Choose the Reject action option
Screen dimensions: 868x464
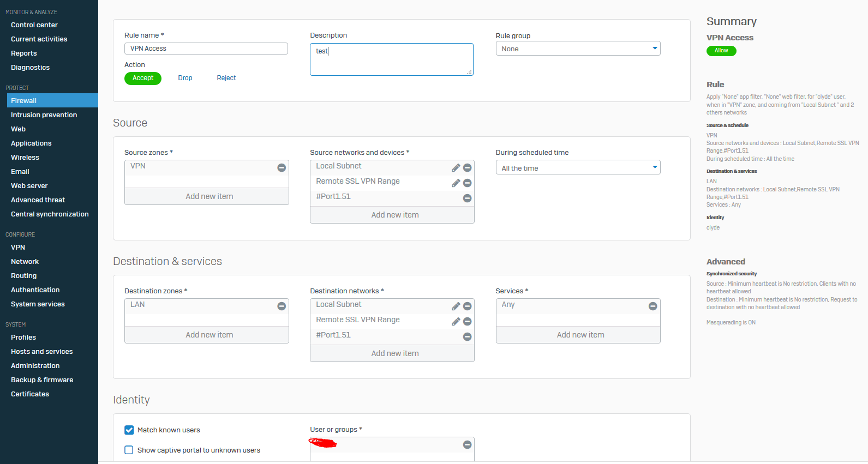pos(226,78)
